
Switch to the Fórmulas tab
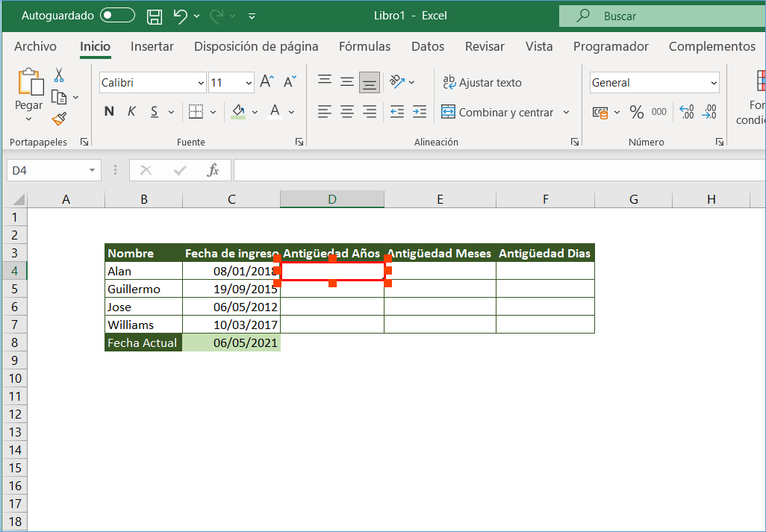click(364, 46)
